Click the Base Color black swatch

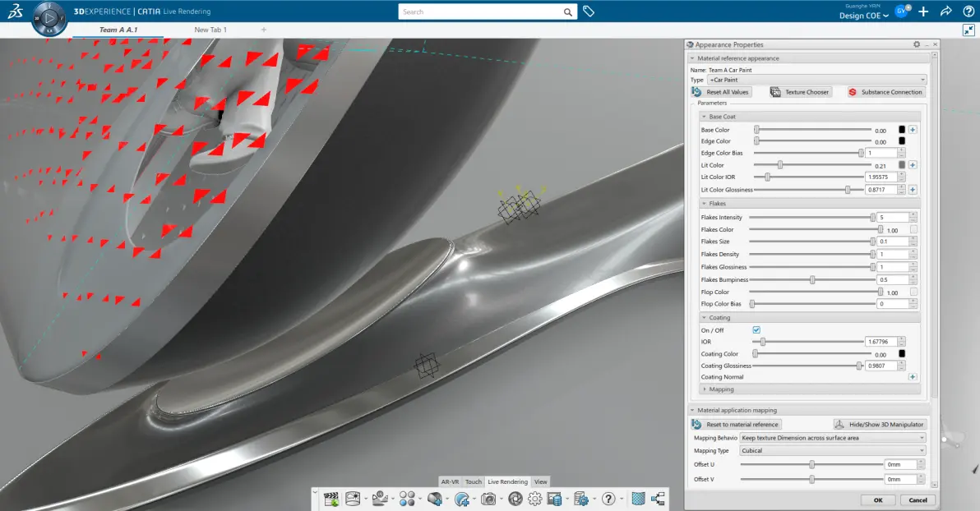(x=901, y=130)
